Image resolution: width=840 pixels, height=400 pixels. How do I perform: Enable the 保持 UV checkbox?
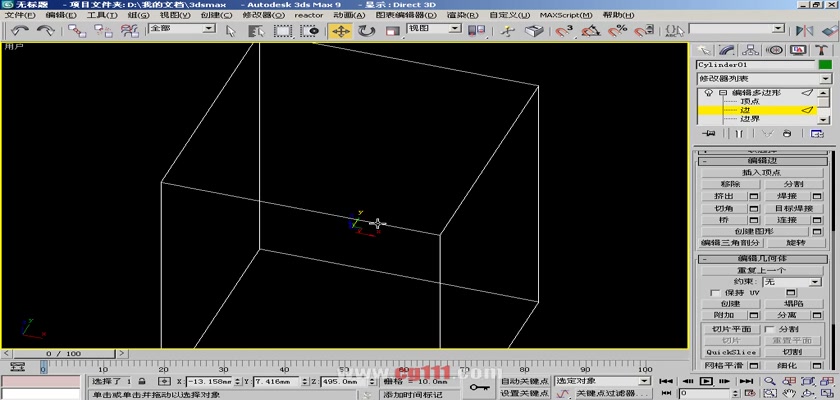(x=715, y=293)
